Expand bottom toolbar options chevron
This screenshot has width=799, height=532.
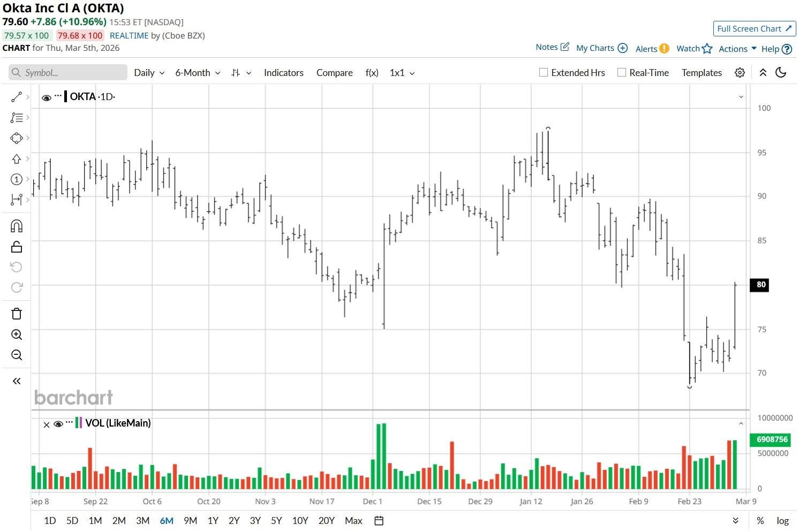[735, 521]
